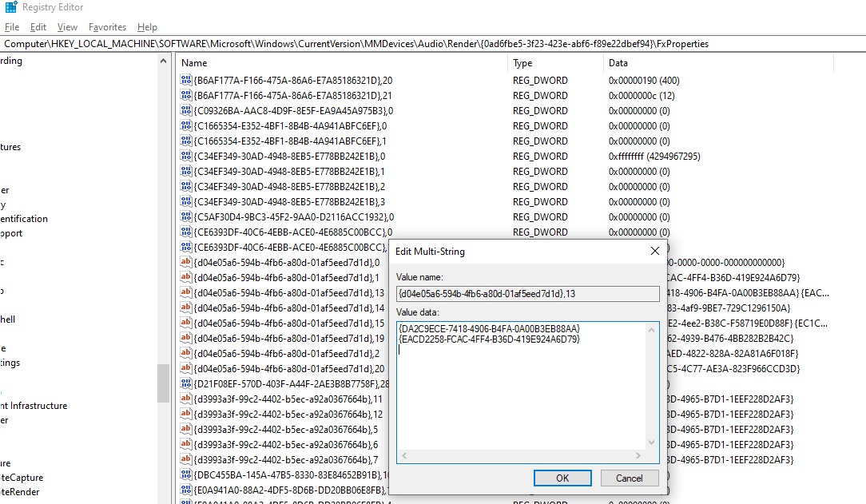
Task: Click tree pane scrollbar up arrow
Action: (163, 62)
